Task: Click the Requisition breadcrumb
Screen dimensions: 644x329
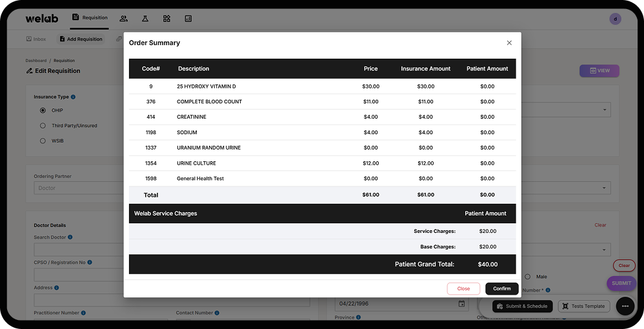Action: pos(64,61)
